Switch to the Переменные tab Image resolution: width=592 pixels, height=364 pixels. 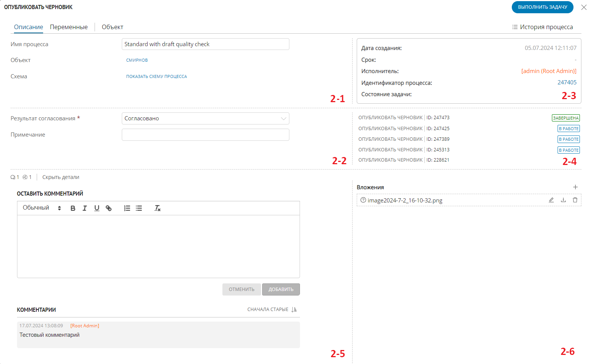click(69, 27)
